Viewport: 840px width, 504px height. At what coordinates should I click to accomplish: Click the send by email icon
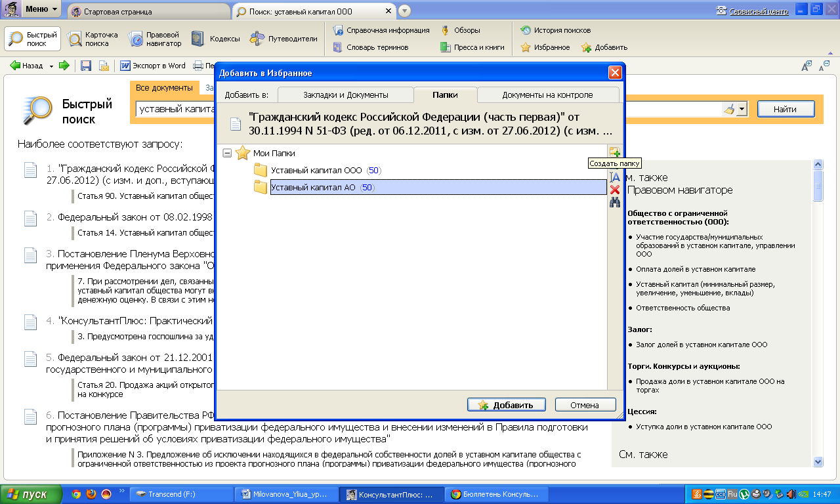pos(104,66)
